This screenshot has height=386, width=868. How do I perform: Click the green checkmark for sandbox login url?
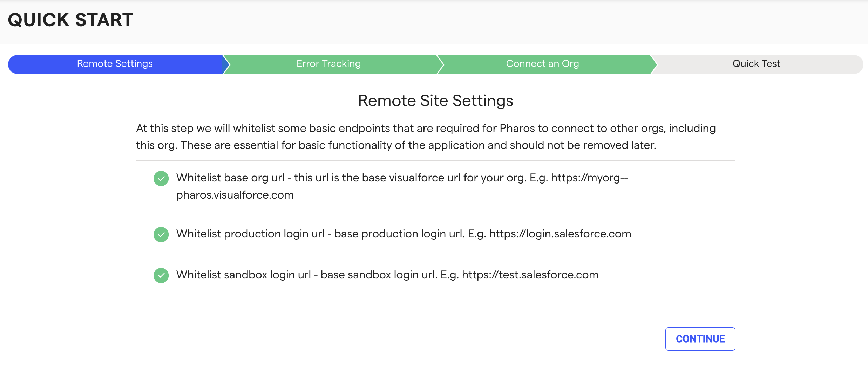(x=161, y=275)
